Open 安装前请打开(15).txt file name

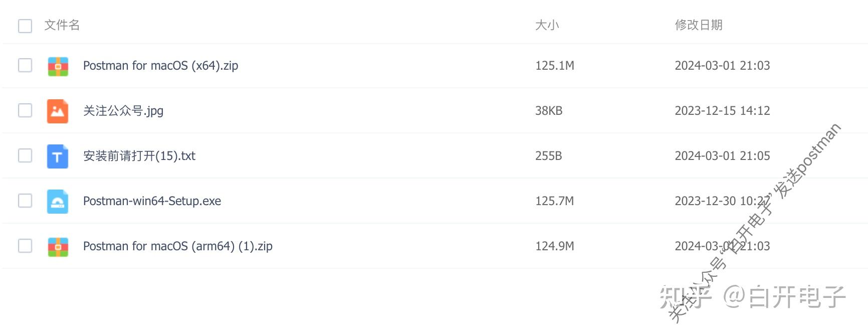[139, 156]
